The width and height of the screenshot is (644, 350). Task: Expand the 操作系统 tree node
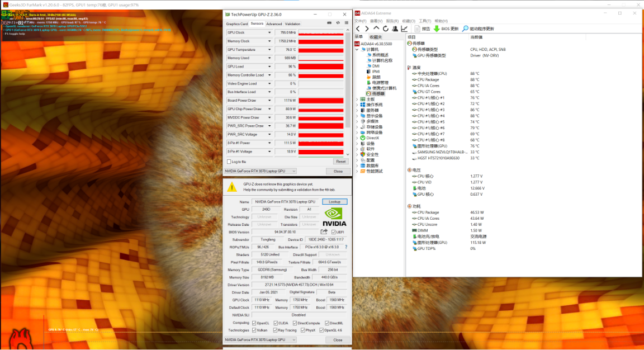[x=357, y=105]
